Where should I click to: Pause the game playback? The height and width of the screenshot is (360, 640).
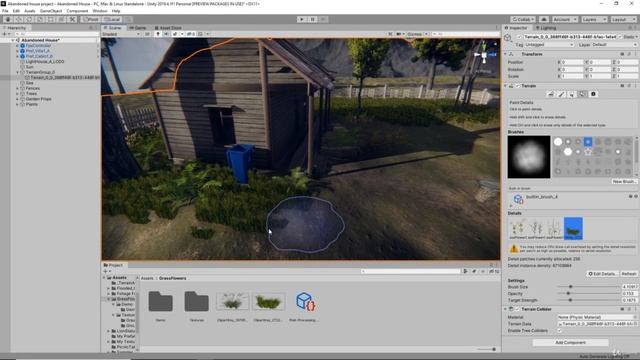[x=313, y=19]
